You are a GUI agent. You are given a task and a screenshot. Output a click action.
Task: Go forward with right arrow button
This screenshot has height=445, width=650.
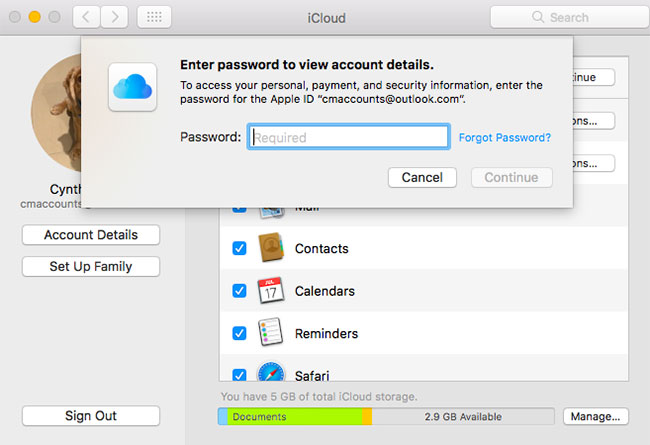click(x=114, y=17)
